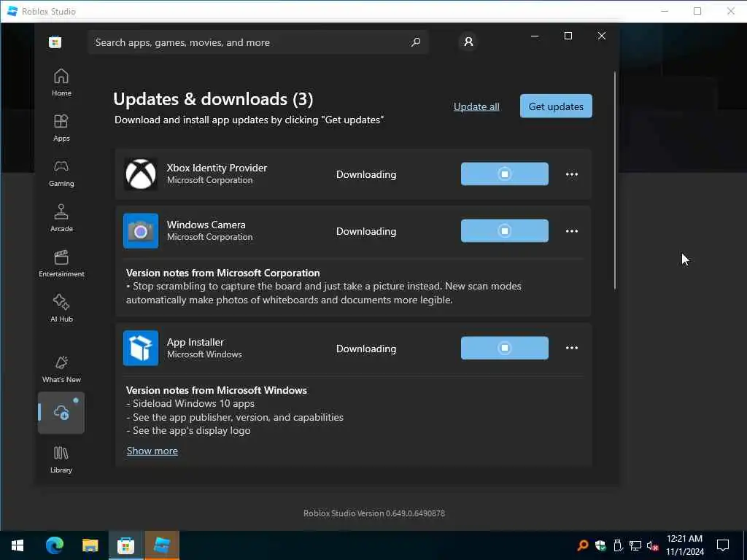747x560 pixels.
Task: Stop the App Installer download
Action: (x=505, y=348)
